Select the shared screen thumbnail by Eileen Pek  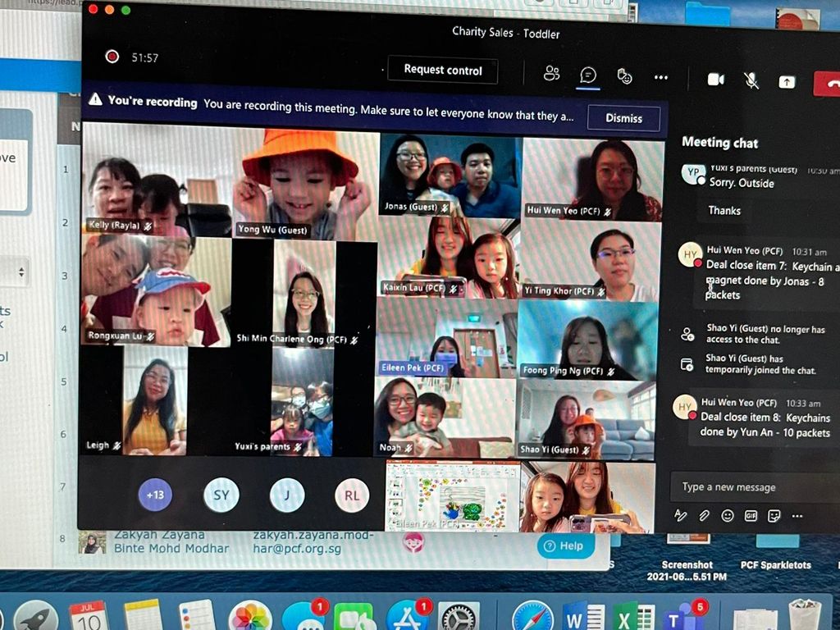(x=452, y=495)
